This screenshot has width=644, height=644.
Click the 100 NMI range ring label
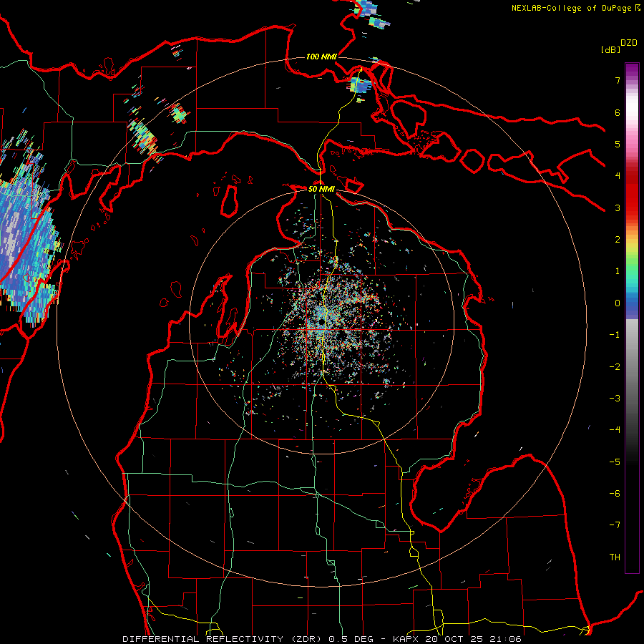click(321, 57)
